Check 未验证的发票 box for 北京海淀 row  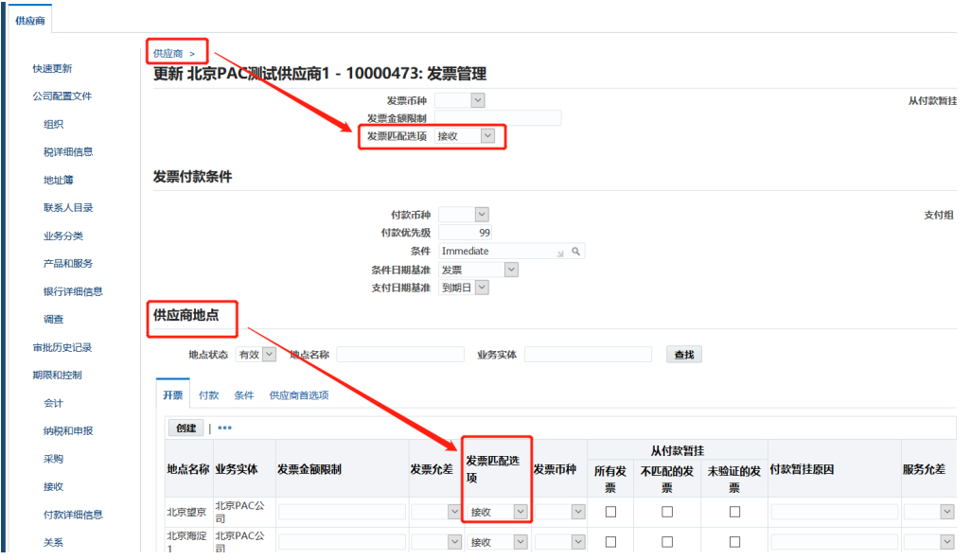pos(734,542)
